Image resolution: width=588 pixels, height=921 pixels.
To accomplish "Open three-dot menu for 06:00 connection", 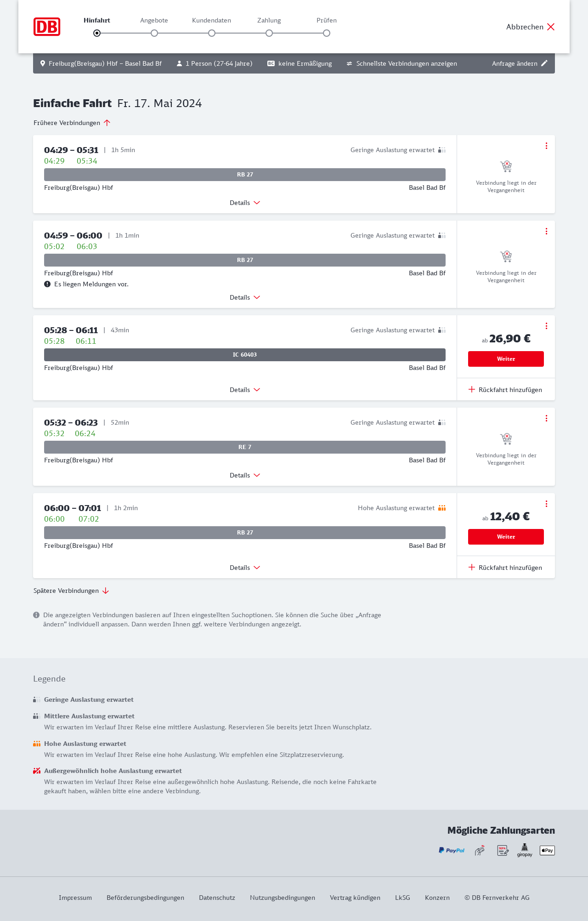I will [546, 504].
